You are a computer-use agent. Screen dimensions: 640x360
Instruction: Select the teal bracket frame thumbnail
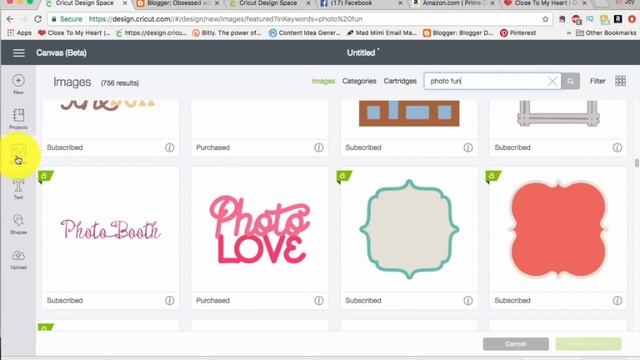[409, 229]
